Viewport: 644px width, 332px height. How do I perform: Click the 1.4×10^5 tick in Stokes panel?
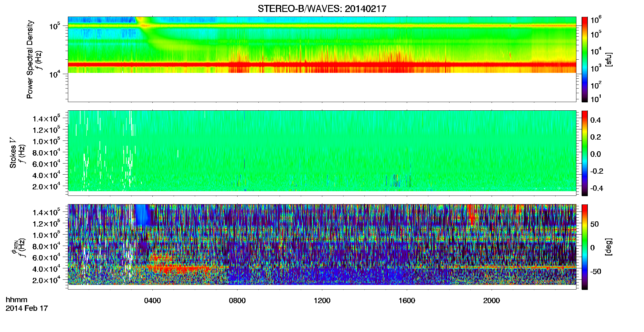[x=46, y=118]
